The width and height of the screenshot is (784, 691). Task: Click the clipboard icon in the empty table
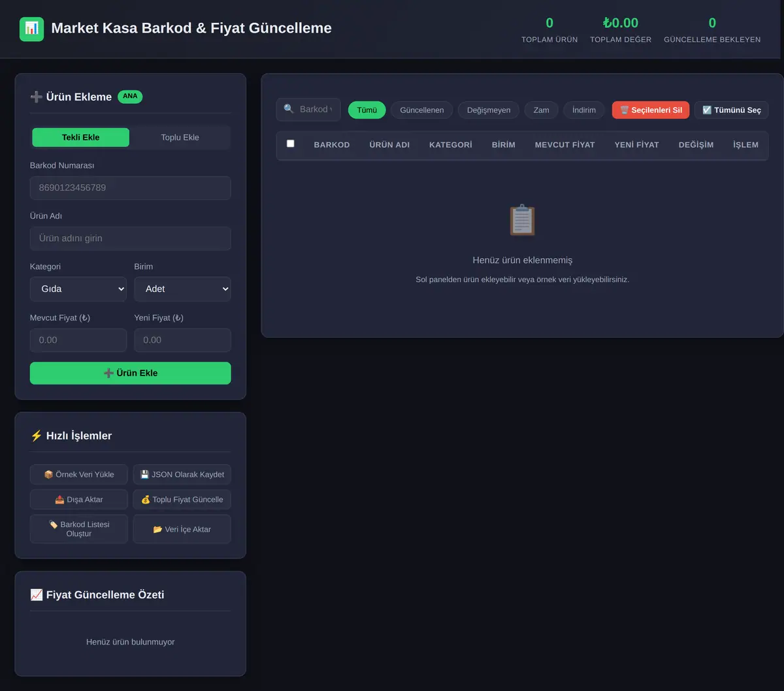[x=522, y=220]
